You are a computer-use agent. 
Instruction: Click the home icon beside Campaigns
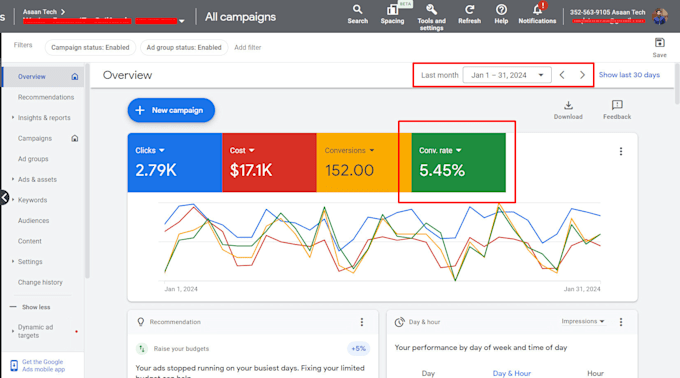pos(75,138)
